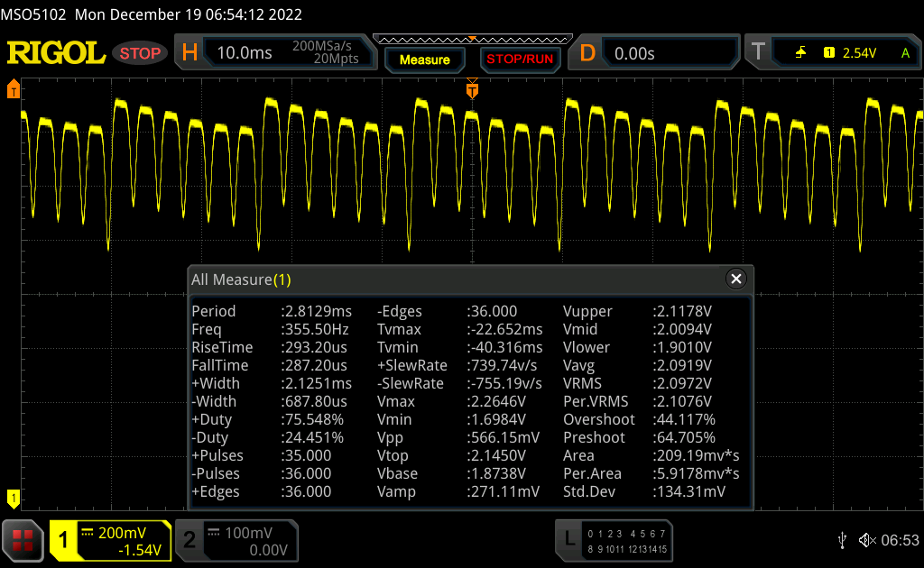Click the muted speaker icon

[x=867, y=539]
